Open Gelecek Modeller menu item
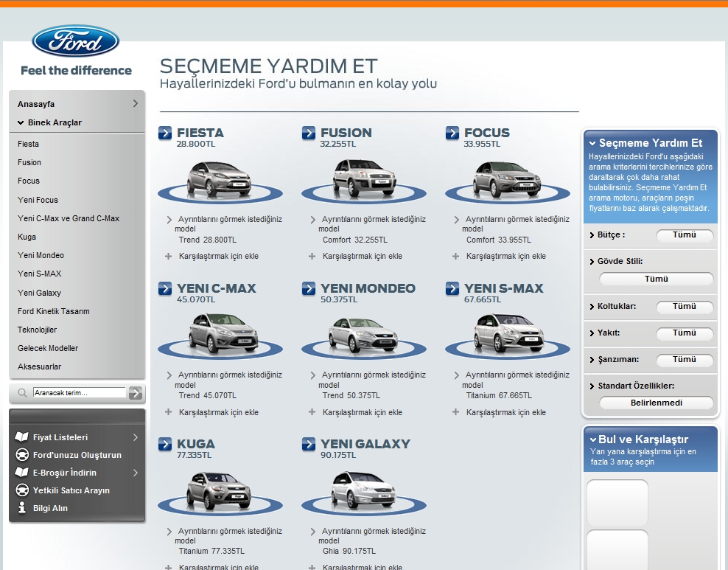Image resolution: width=728 pixels, height=570 pixels. [48, 348]
